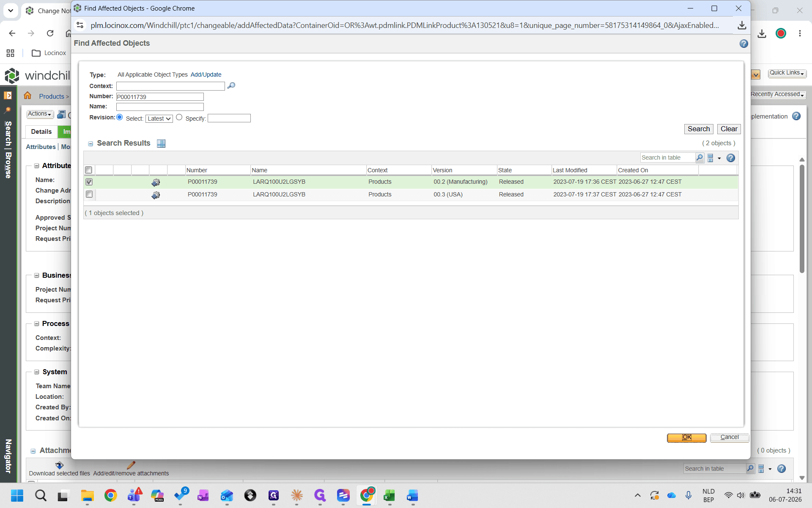The height and width of the screenshot is (508, 812).
Task: Click the search-in-table magnifier in the results table
Action: (700, 157)
